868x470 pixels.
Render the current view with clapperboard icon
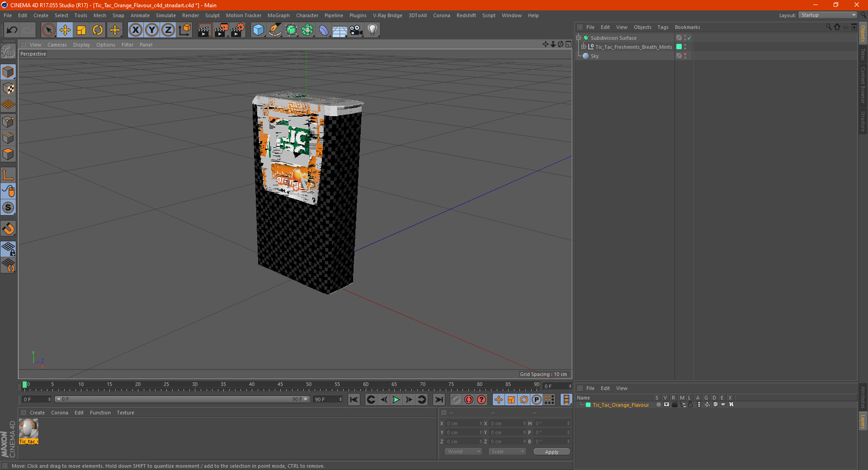pyautogui.click(x=204, y=30)
